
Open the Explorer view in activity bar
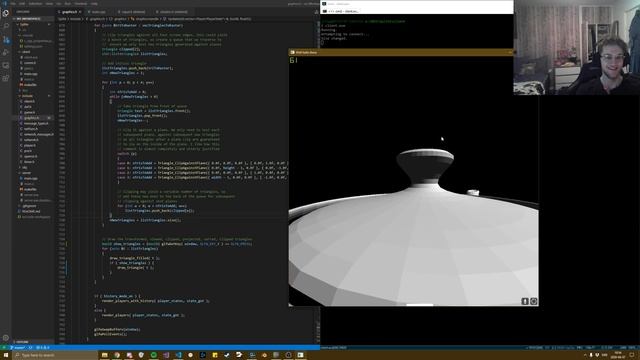point(6,13)
